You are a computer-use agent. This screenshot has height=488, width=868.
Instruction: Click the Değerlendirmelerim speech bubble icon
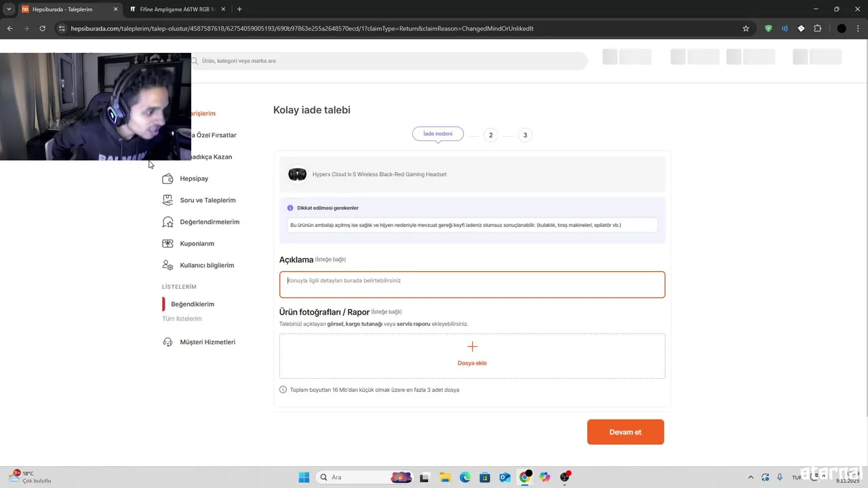point(167,222)
